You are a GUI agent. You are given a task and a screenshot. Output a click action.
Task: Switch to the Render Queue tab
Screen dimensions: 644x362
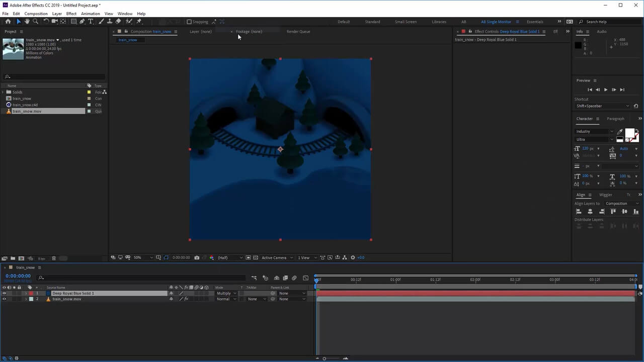pyautogui.click(x=298, y=32)
